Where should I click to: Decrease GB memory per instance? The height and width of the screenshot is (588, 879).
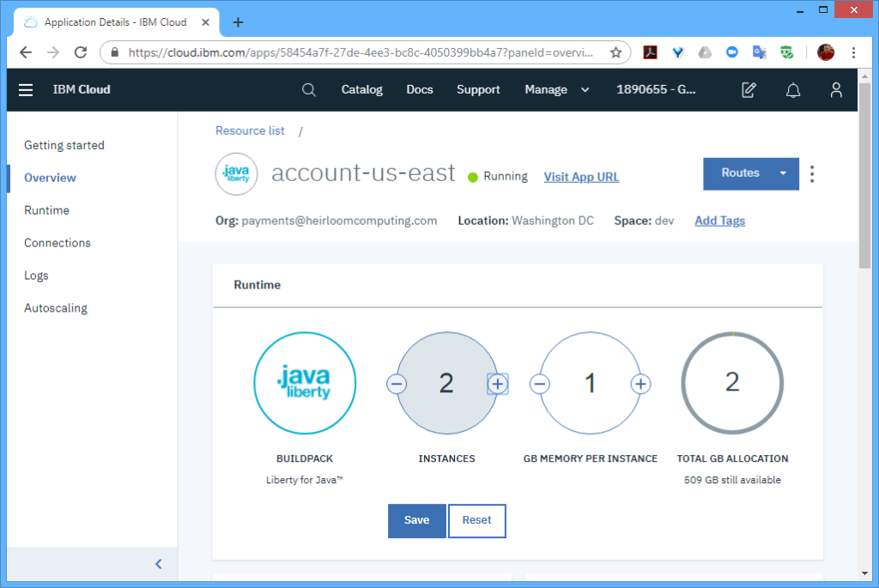click(540, 384)
